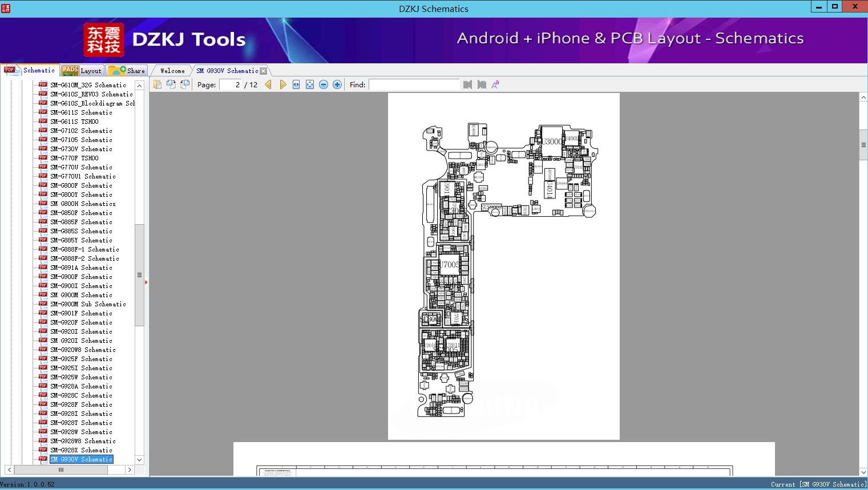
Task: Open SM-G928X Schematic in the tree
Action: pos(81,450)
